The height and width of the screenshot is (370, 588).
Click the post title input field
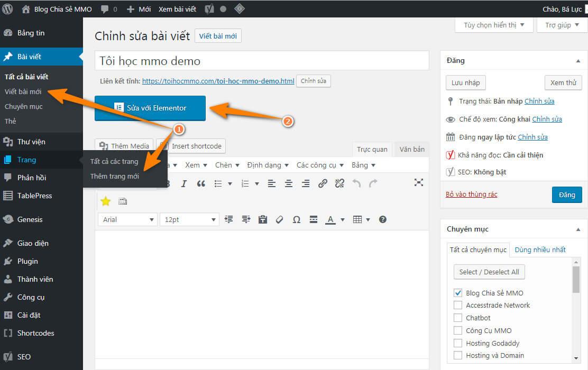pyautogui.click(x=262, y=61)
